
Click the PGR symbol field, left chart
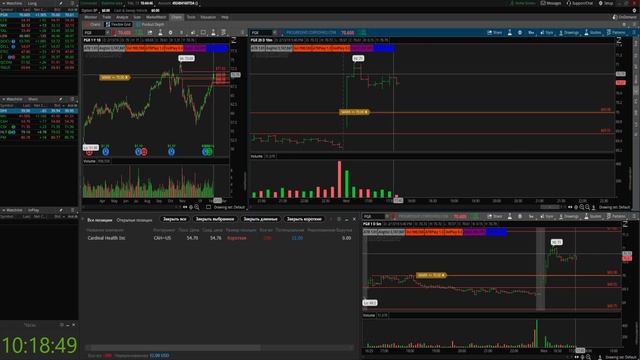point(94,32)
